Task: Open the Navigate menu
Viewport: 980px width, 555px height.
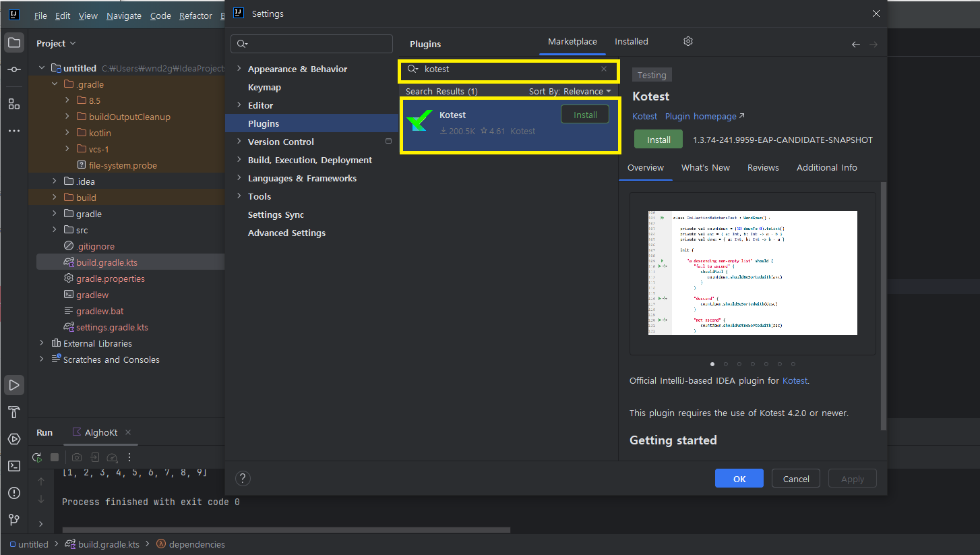Action: click(x=124, y=16)
